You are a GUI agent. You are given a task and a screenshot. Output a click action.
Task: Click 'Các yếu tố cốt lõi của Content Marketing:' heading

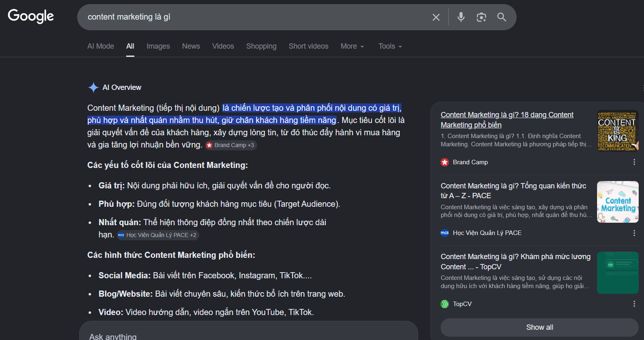(167, 165)
